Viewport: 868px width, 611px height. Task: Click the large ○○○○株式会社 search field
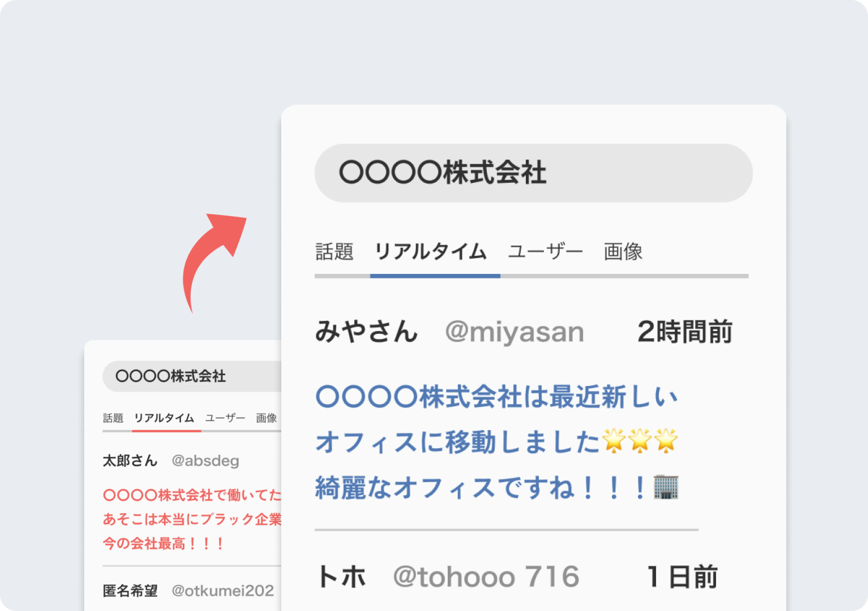(x=533, y=173)
